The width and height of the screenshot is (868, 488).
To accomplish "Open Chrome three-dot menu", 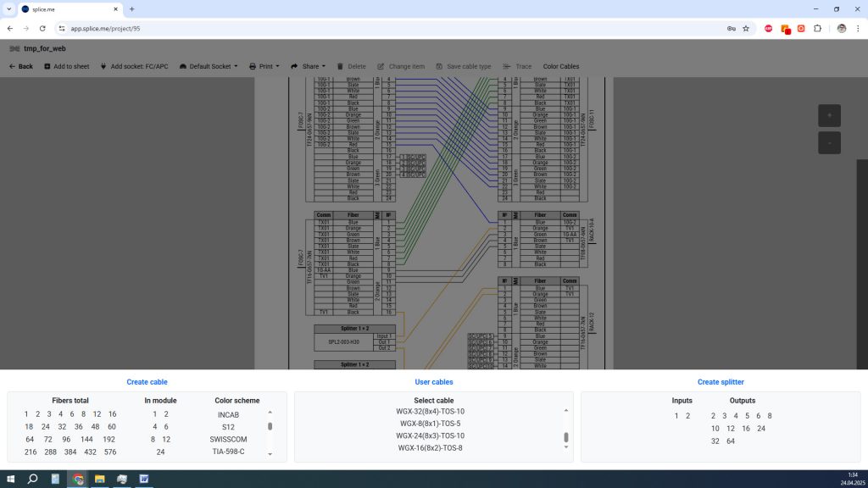I will tap(858, 28).
